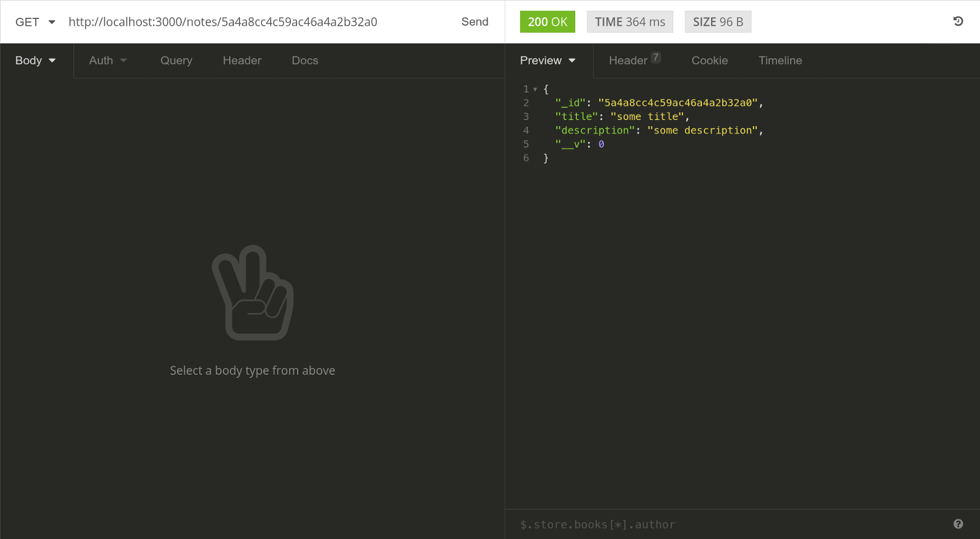980x539 pixels.
Task: Click the "Select a body type from above" text
Action: click(x=252, y=371)
